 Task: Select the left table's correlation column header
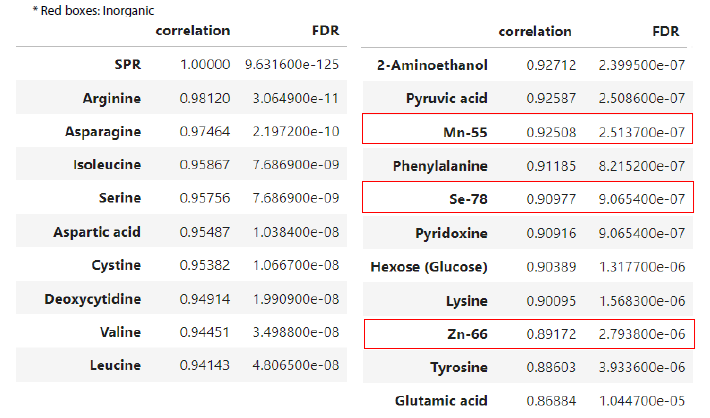[x=193, y=31]
